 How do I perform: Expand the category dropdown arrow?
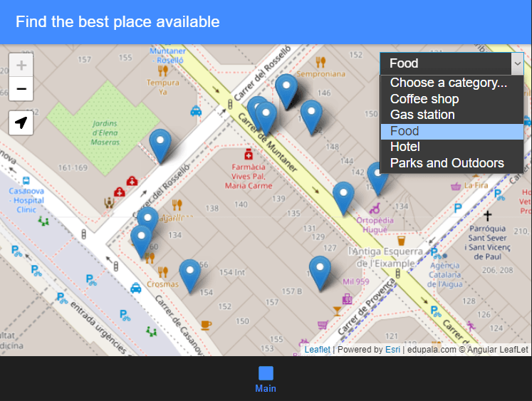517,63
